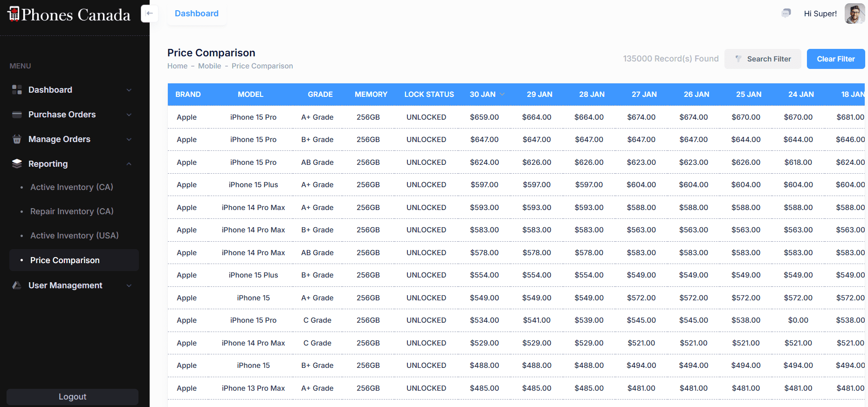Click the Phones Canada logo icon
This screenshot has width=868, height=407.
14,14
